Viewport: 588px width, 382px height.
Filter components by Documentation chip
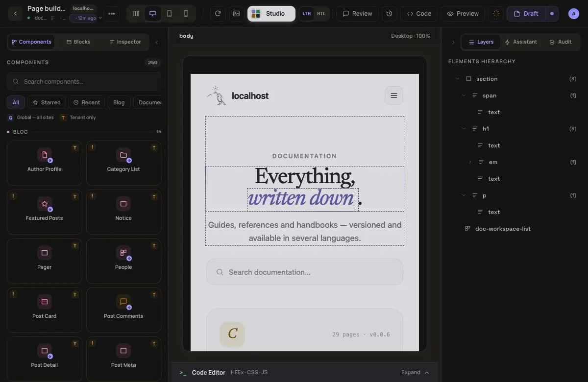pyautogui.click(x=147, y=102)
